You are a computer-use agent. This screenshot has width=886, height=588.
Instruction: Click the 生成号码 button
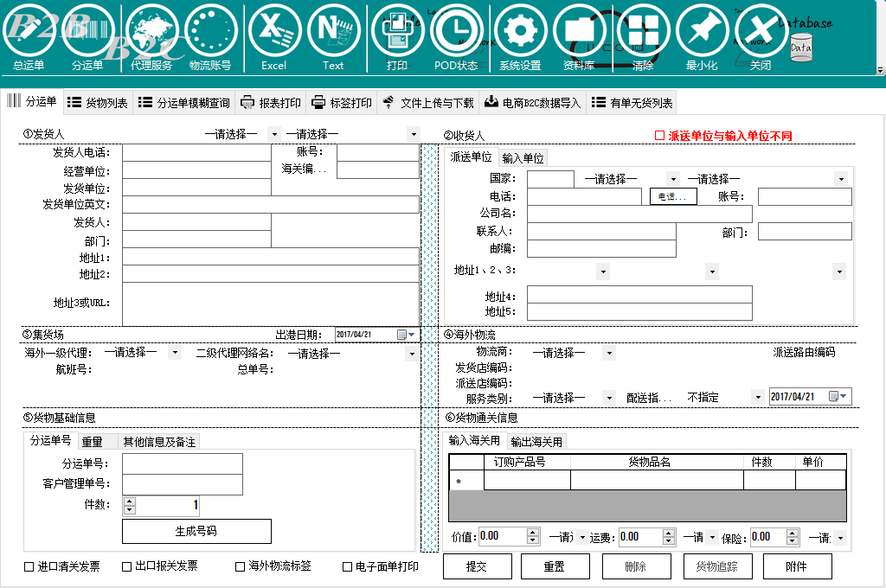click(x=196, y=531)
